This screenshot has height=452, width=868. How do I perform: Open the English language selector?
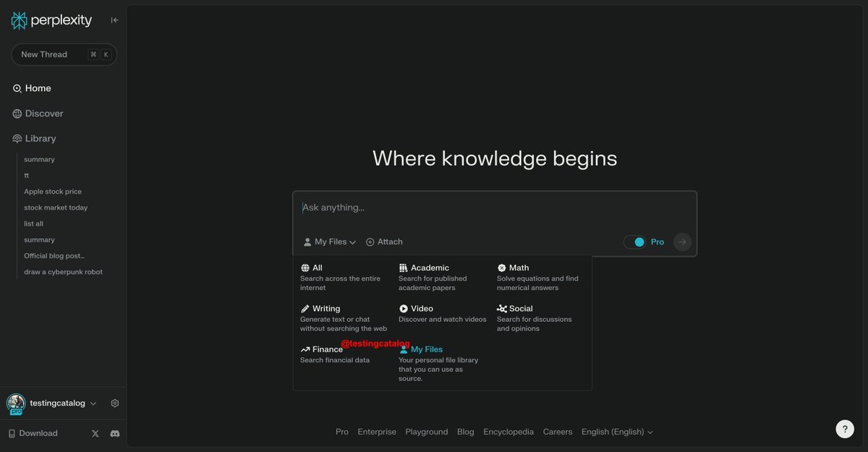617,432
